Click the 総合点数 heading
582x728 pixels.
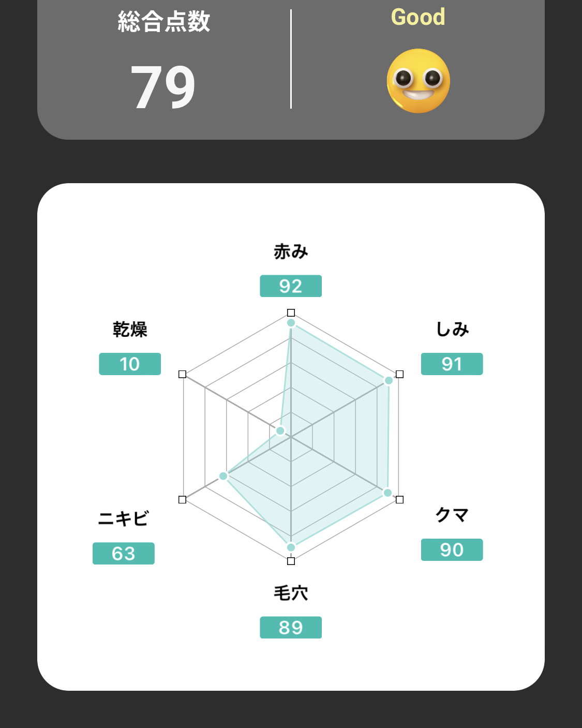click(163, 22)
